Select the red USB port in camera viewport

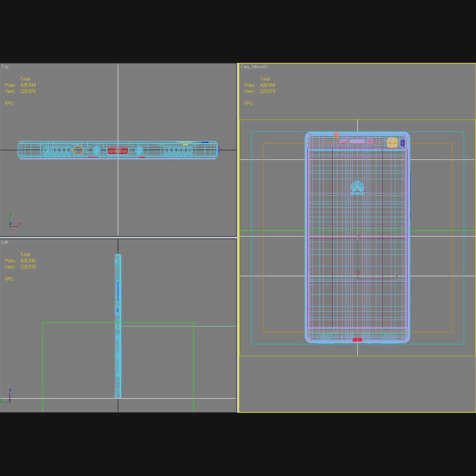click(x=357, y=340)
